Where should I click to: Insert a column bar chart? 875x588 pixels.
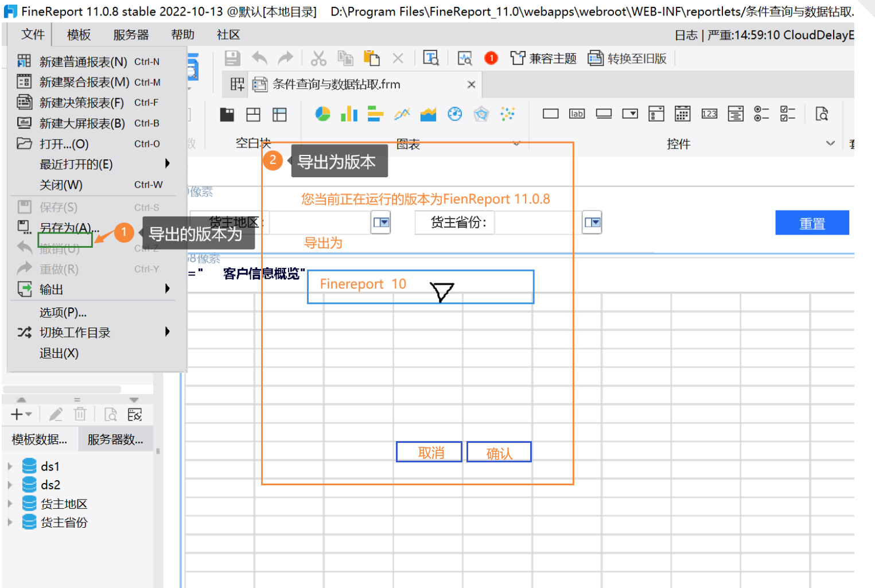(349, 114)
